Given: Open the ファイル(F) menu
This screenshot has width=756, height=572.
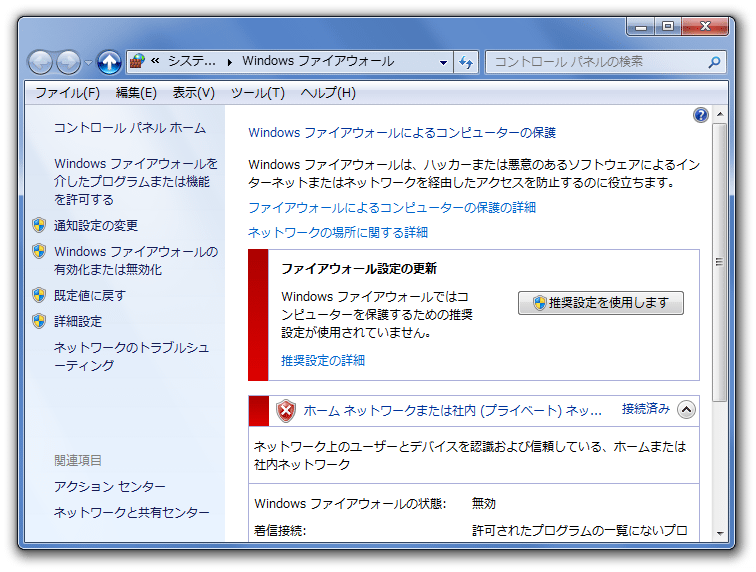Looking at the screenshot, I should coord(68,93).
